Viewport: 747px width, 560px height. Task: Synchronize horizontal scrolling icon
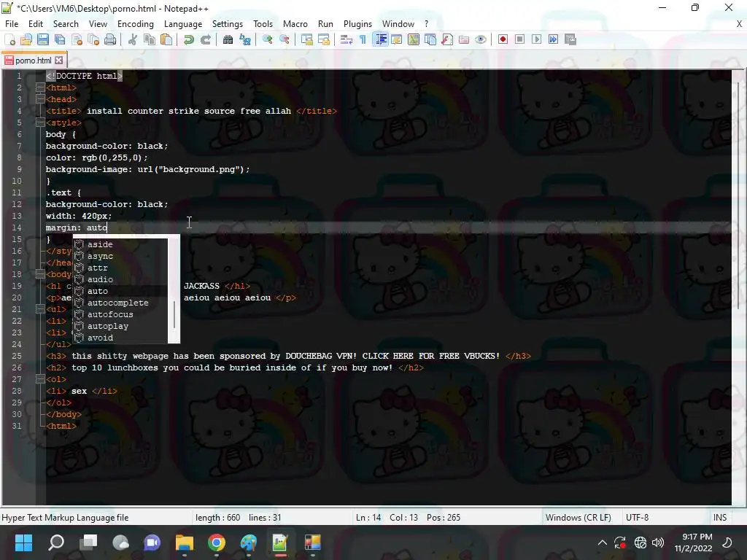pos(324,39)
